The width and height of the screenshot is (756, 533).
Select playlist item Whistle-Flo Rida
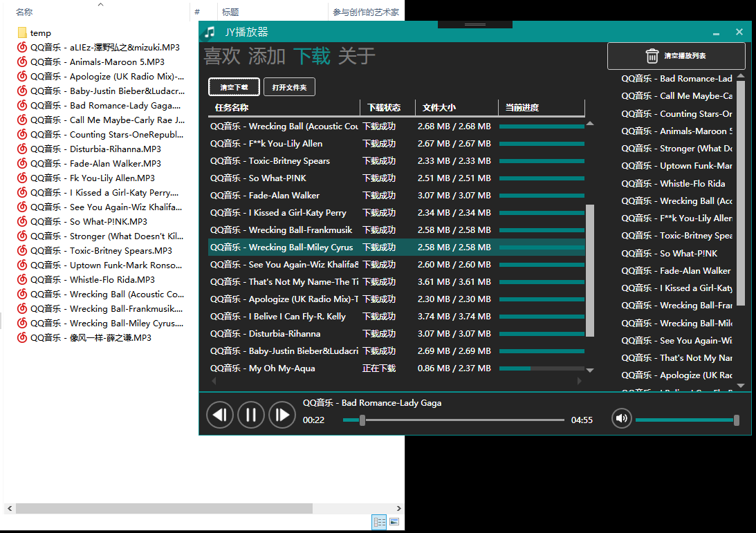[676, 184]
